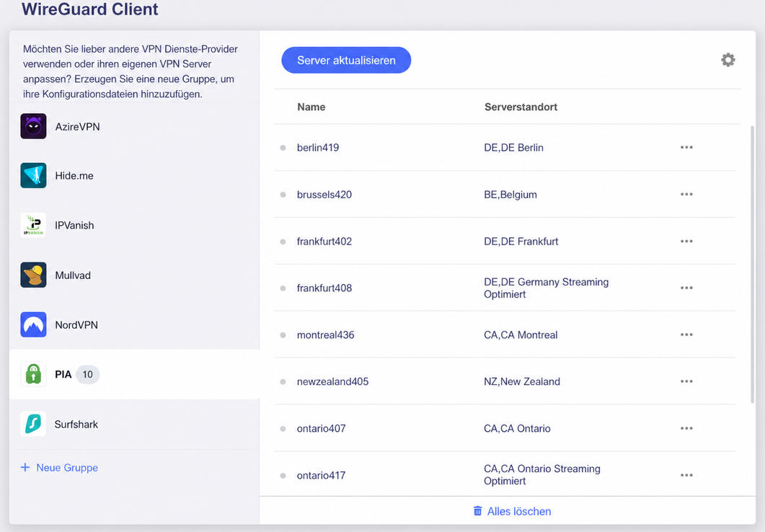765x532 pixels.
Task: Click the status dot of montreal436
Action: 283,335
